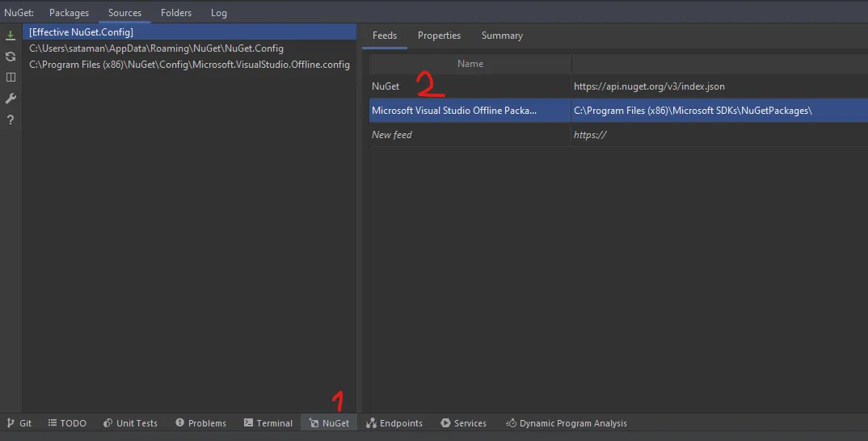This screenshot has width=868, height=441.
Task: Click the Microsoft SDKs NuGetPackages path cell
Action: [x=719, y=111]
